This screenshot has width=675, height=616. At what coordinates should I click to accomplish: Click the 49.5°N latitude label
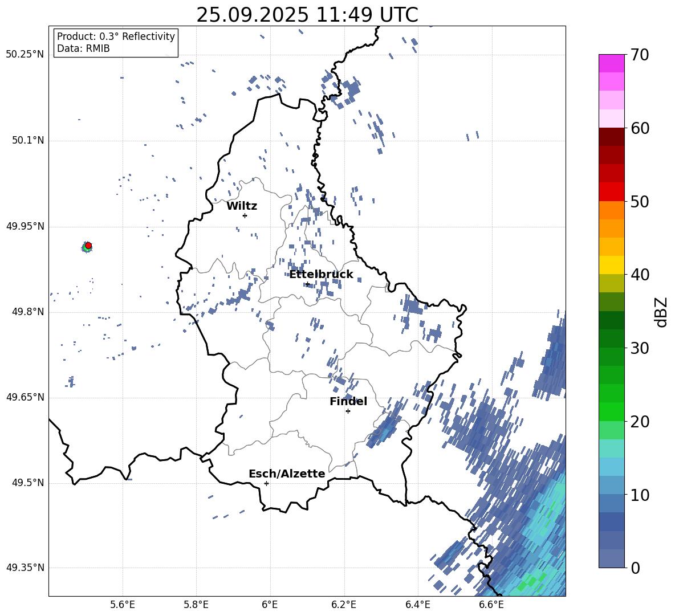pos(28,483)
